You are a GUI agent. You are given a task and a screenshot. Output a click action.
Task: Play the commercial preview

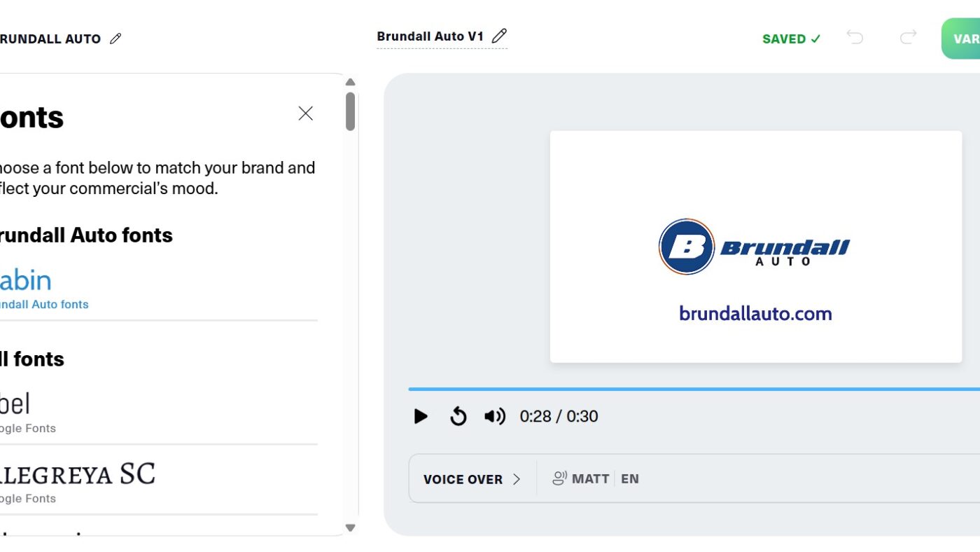click(421, 417)
